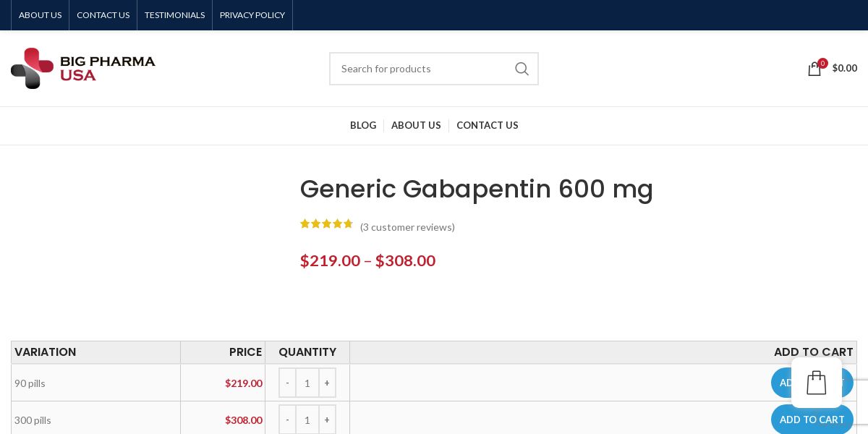Open Contact Us in main navigation
The width and height of the screenshot is (868, 434).
pyautogui.click(x=488, y=125)
